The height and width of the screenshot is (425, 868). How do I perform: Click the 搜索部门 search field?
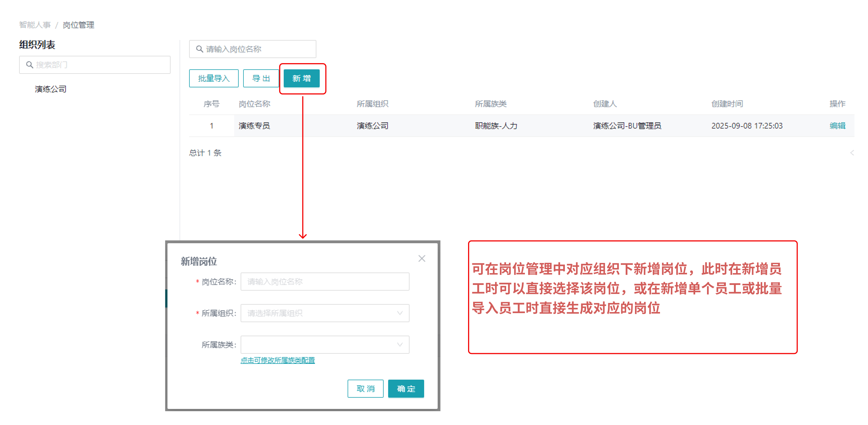coord(101,65)
